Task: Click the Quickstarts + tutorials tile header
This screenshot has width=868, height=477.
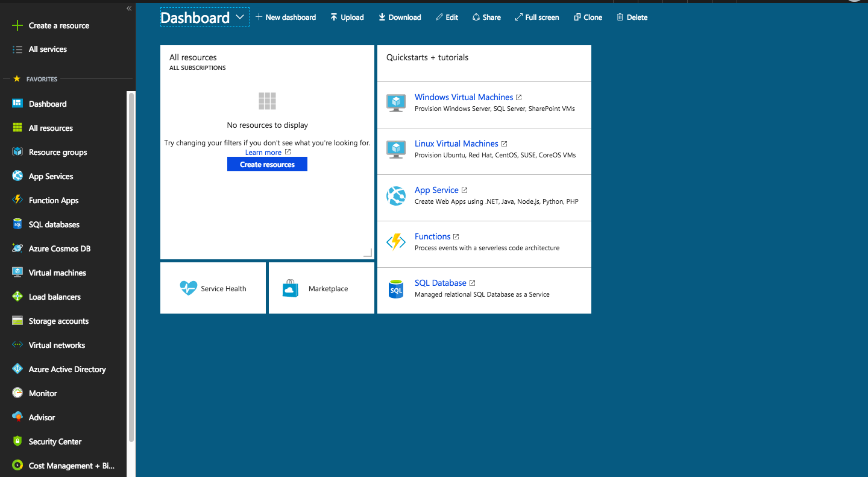Action: tap(484, 63)
